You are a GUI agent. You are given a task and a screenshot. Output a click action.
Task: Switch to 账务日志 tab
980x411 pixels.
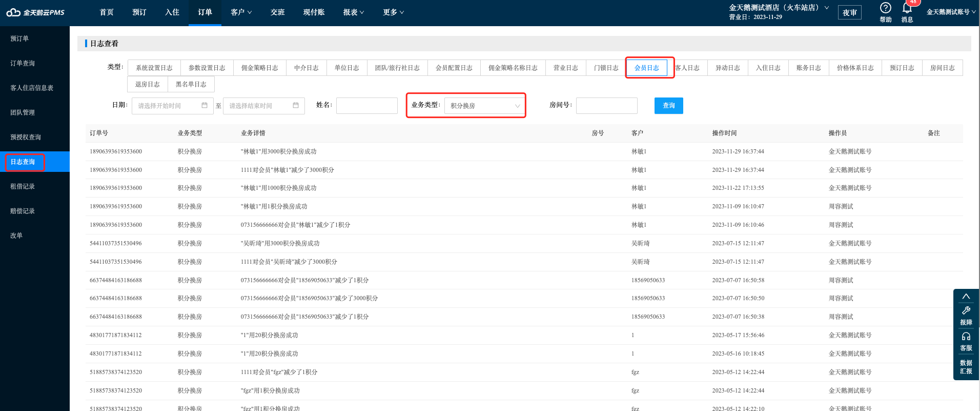click(809, 68)
